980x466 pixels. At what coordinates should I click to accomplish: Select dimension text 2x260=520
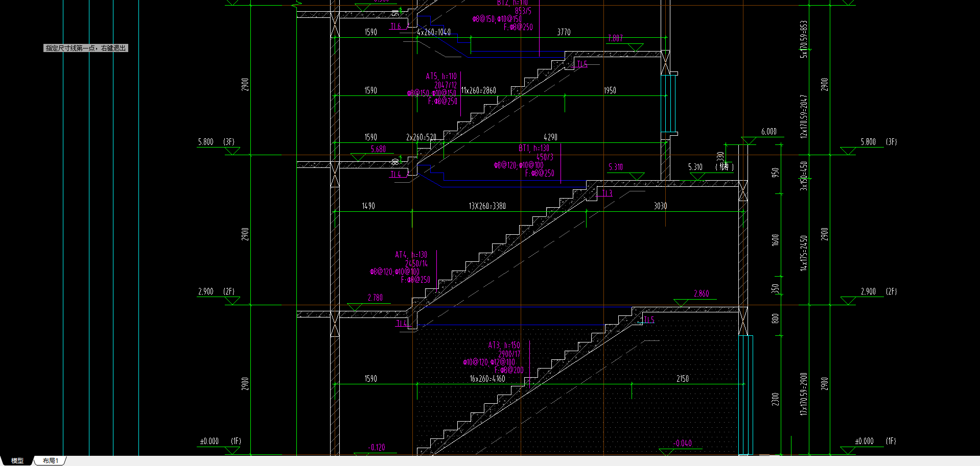point(421,137)
